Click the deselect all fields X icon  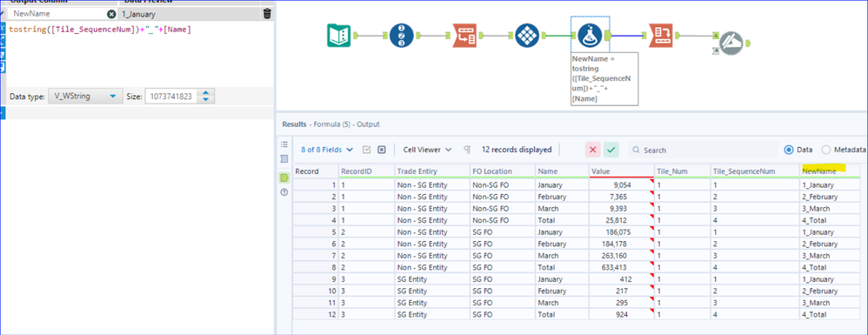point(382,150)
